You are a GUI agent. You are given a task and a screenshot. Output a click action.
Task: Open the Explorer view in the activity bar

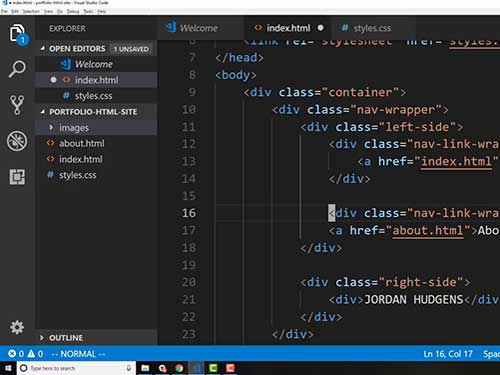pyautogui.click(x=17, y=33)
